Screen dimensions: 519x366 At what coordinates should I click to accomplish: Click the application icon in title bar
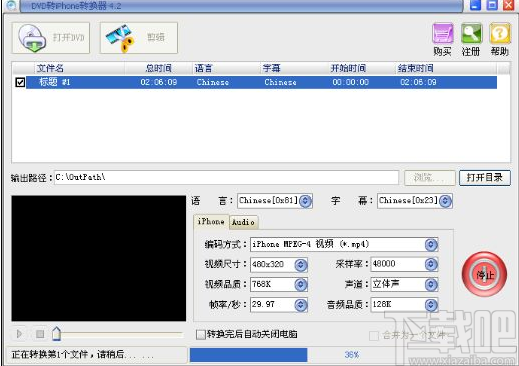tap(11, 5)
